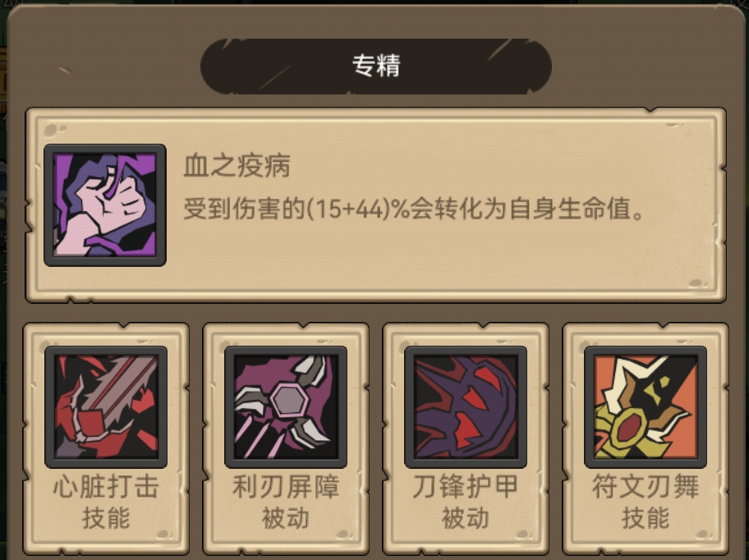
Task: Click the 刀锋护甲 name text
Action: pos(466,486)
